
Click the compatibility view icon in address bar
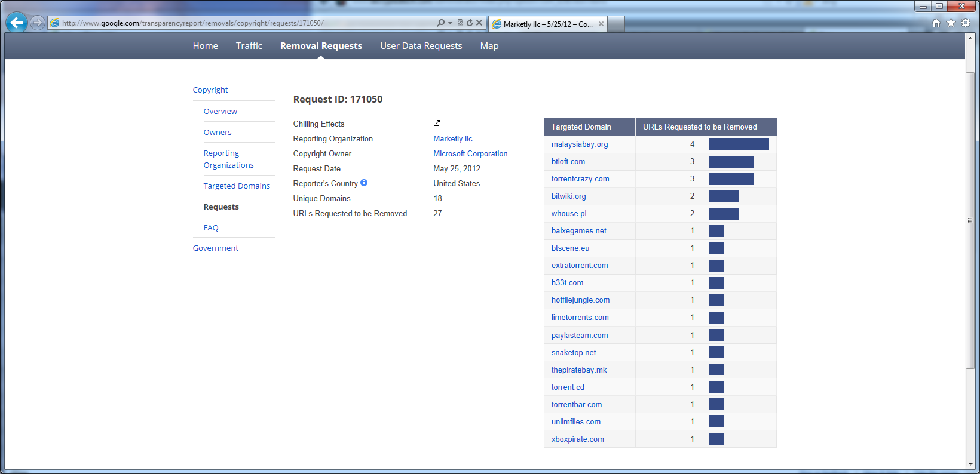click(x=460, y=23)
